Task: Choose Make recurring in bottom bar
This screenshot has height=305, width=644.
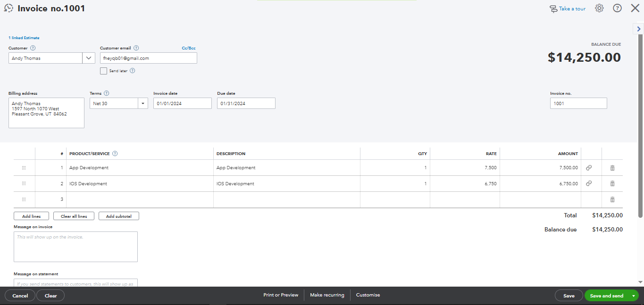Action: click(x=327, y=295)
